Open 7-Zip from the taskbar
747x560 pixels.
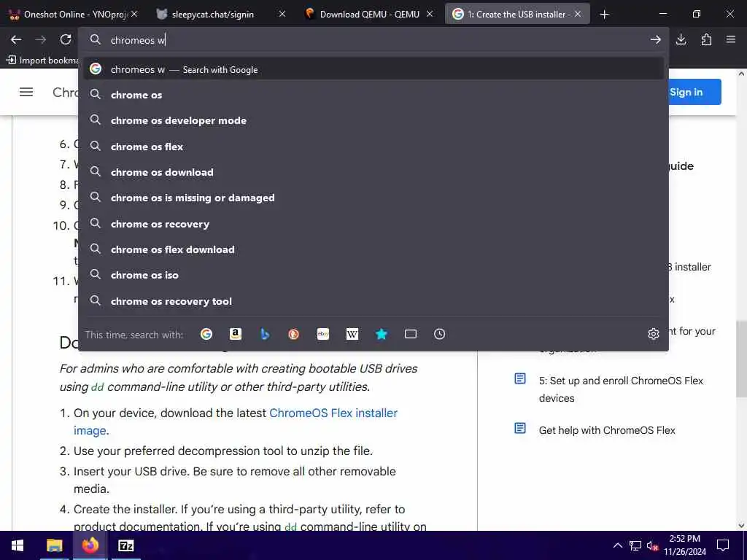click(125, 545)
